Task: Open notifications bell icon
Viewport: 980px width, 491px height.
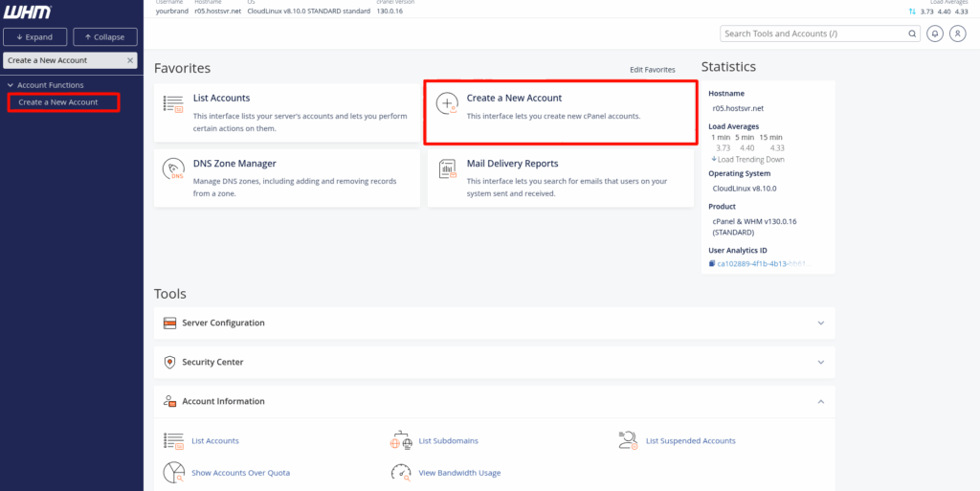Action: pos(934,33)
